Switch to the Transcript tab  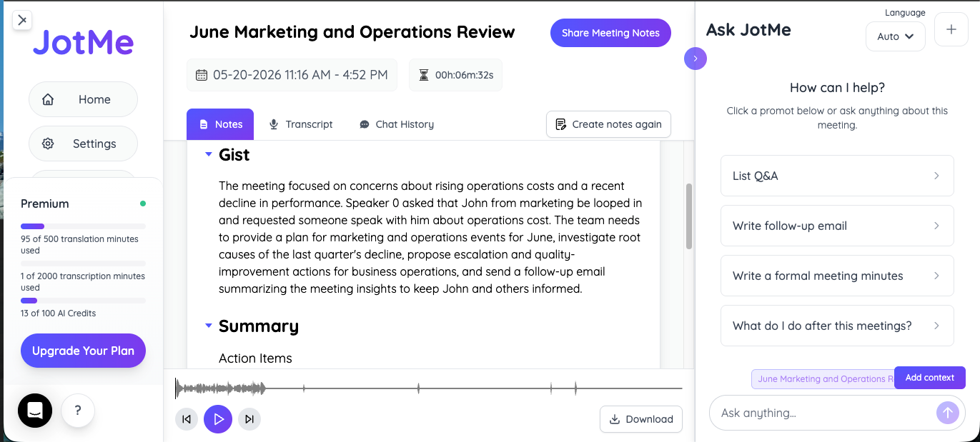[301, 124]
